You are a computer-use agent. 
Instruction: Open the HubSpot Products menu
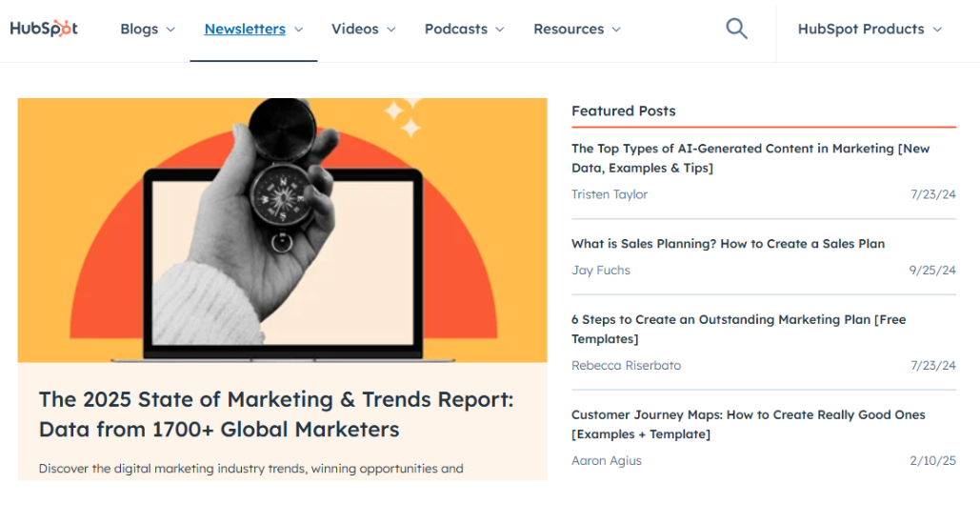coord(861,30)
